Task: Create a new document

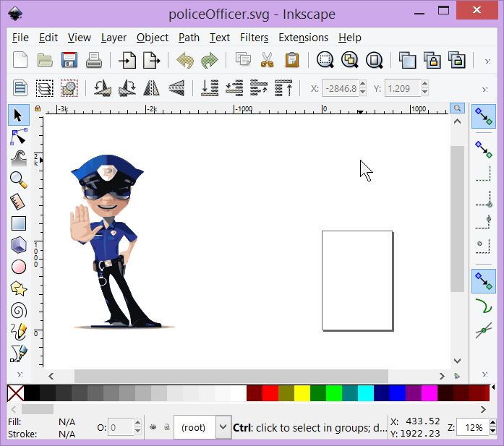Action: (x=20, y=60)
